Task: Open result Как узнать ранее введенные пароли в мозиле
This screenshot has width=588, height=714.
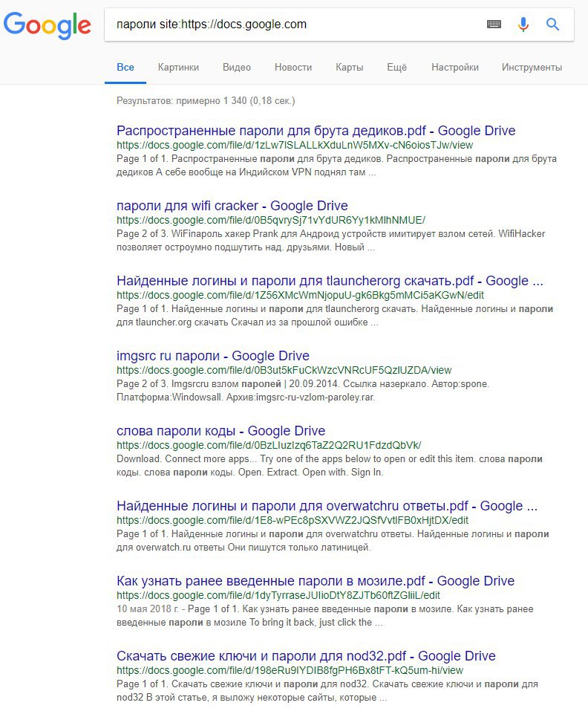Action: 316,582
